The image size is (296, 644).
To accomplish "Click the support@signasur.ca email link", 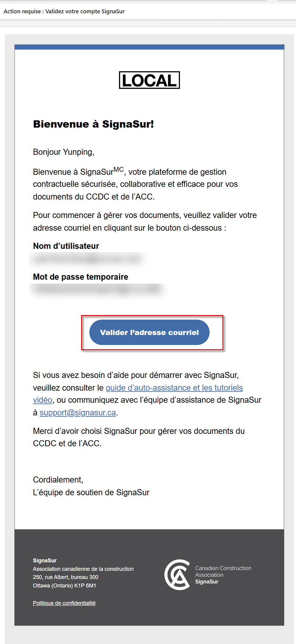I will point(78,413).
